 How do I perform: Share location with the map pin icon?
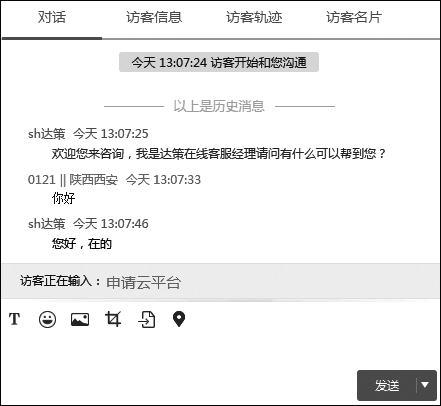pos(179,319)
